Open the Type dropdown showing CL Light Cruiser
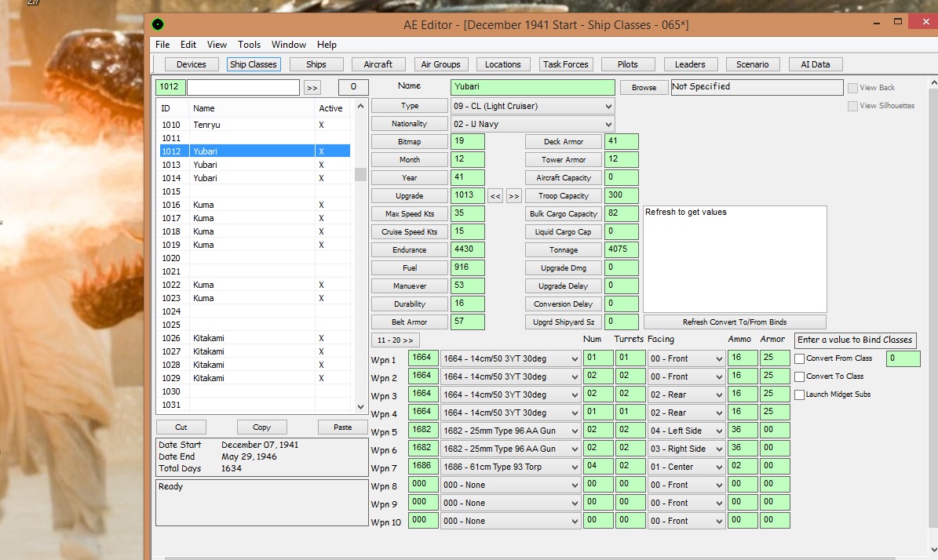 (x=532, y=106)
